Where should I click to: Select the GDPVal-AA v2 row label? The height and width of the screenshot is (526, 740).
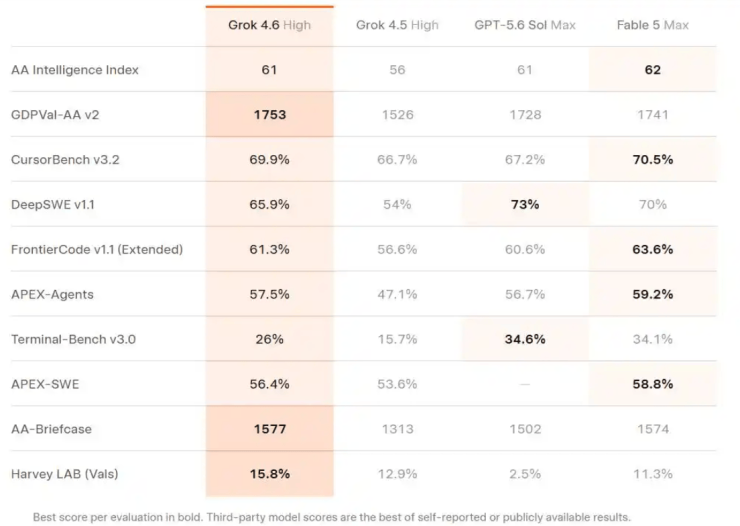[x=55, y=115]
